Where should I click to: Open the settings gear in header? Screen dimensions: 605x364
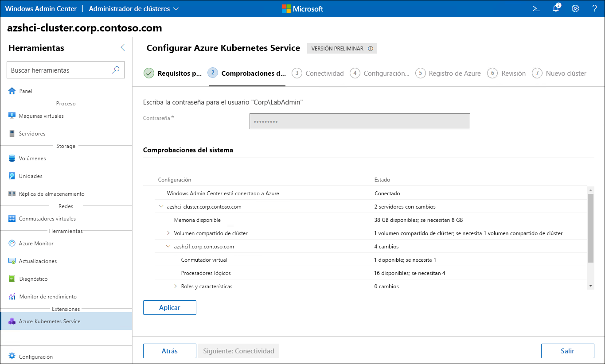575,8
